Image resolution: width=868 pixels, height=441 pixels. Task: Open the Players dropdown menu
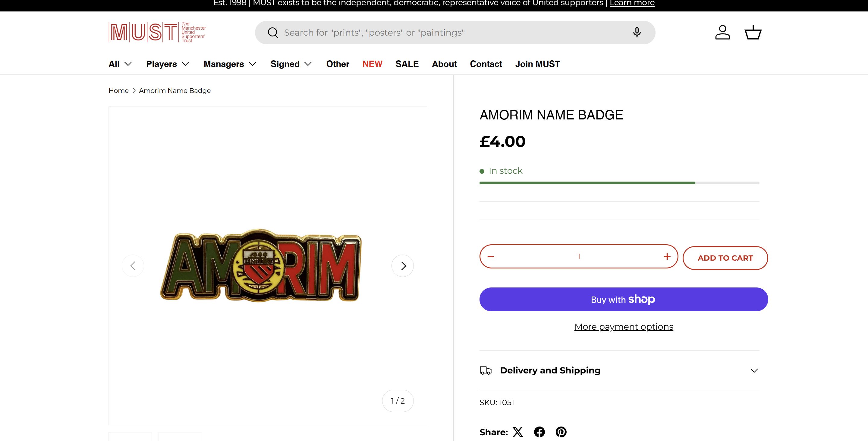click(x=168, y=64)
